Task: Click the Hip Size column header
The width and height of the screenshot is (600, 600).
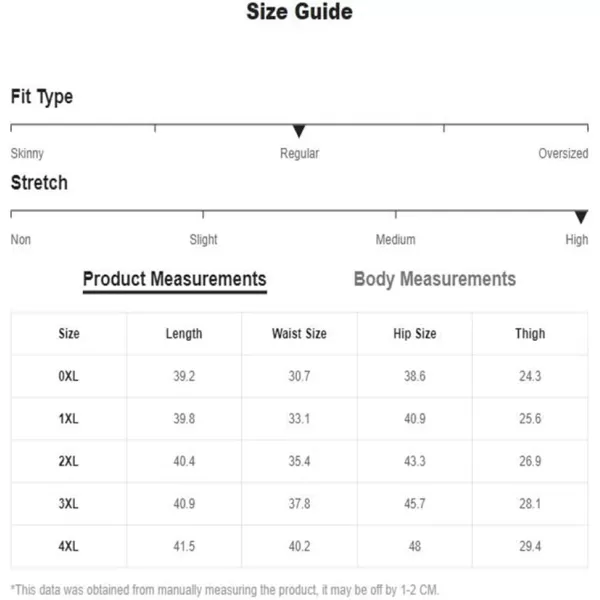Action: tap(415, 334)
